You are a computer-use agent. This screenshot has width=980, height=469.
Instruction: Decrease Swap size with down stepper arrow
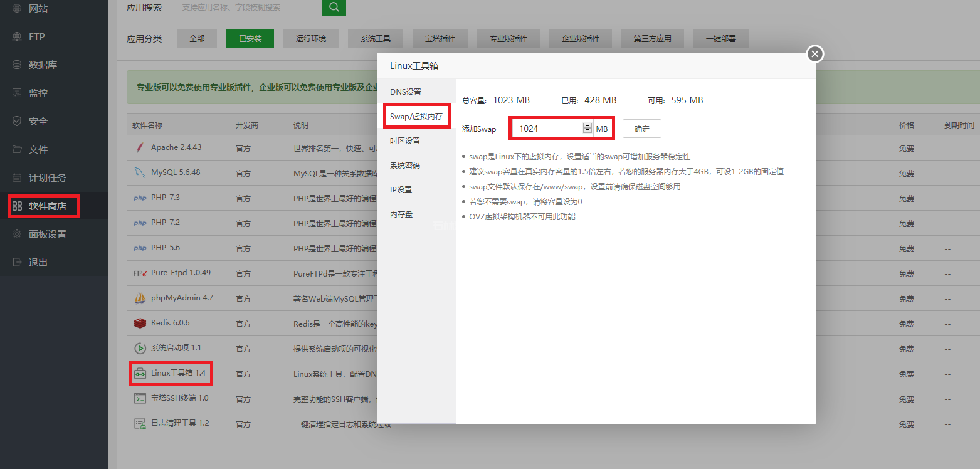587,131
